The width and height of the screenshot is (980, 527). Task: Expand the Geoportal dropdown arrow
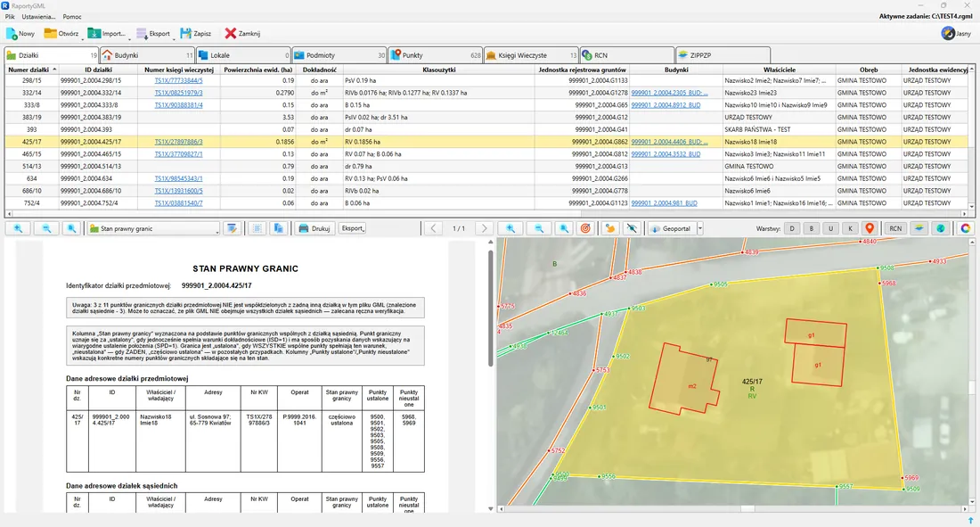700,228
